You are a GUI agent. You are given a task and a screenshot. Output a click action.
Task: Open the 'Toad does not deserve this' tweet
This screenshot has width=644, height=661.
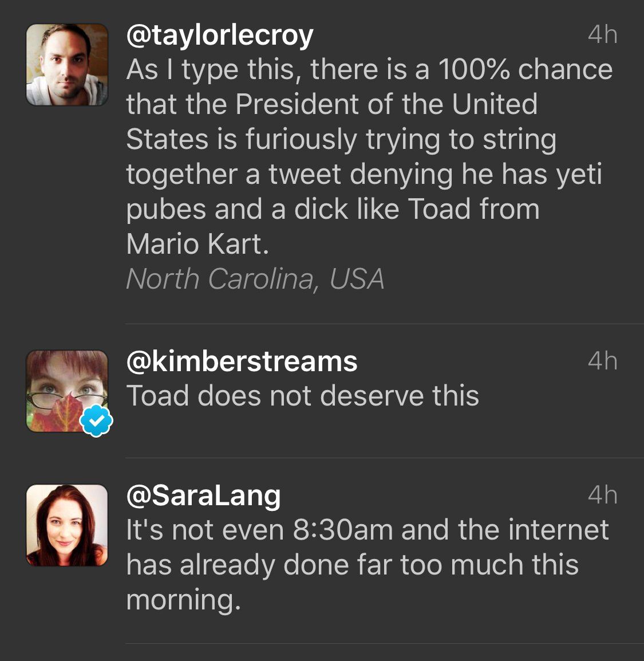pyautogui.click(x=302, y=396)
